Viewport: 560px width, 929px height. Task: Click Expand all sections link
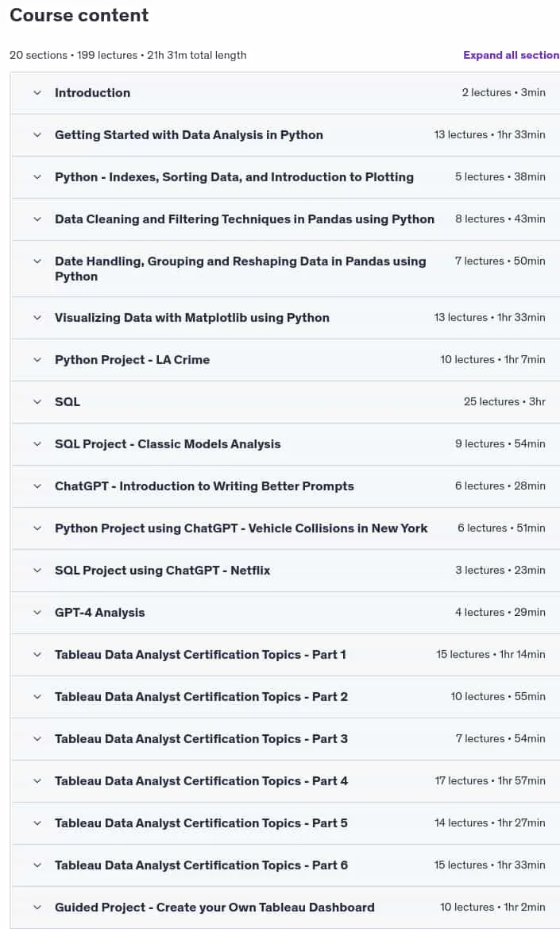point(511,55)
